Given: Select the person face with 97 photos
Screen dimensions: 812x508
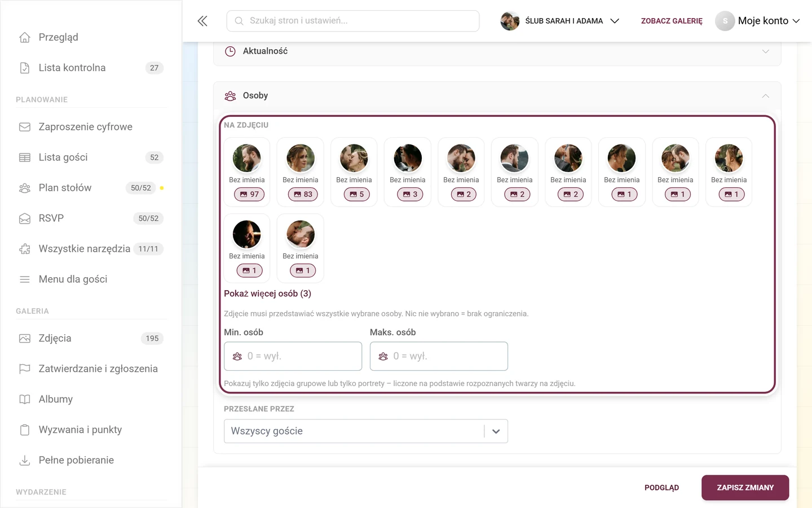Looking at the screenshot, I should [247, 172].
